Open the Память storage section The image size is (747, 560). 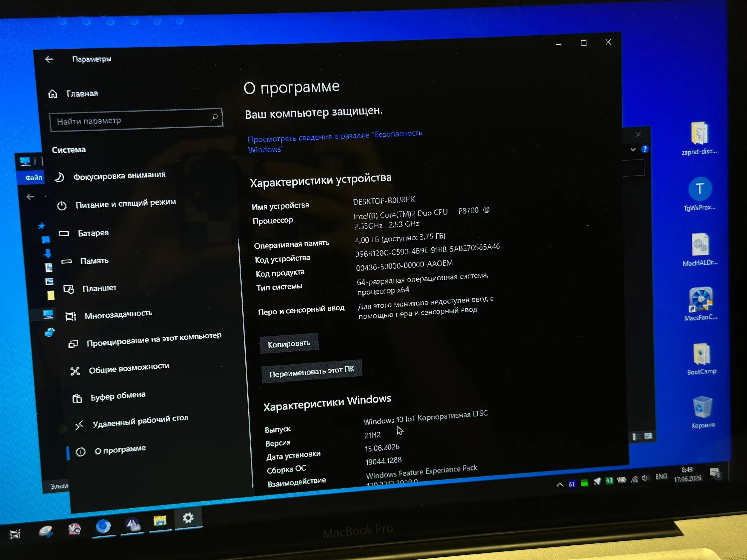pos(85,261)
